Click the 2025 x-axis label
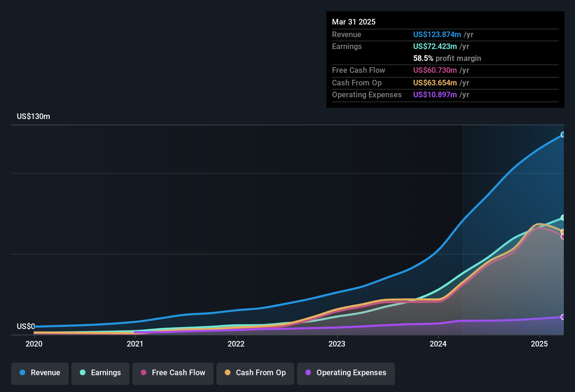The height and width of the screenshot is (392, 575). [539, 344]
